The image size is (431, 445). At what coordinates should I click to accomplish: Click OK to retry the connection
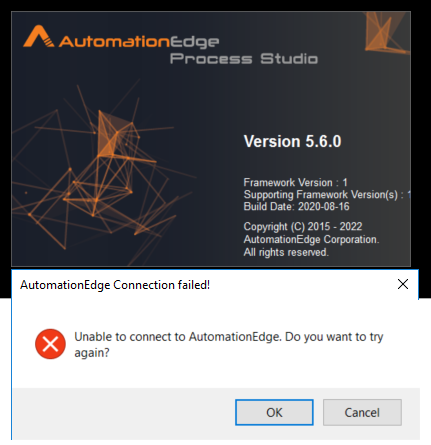tap(274, 412)
